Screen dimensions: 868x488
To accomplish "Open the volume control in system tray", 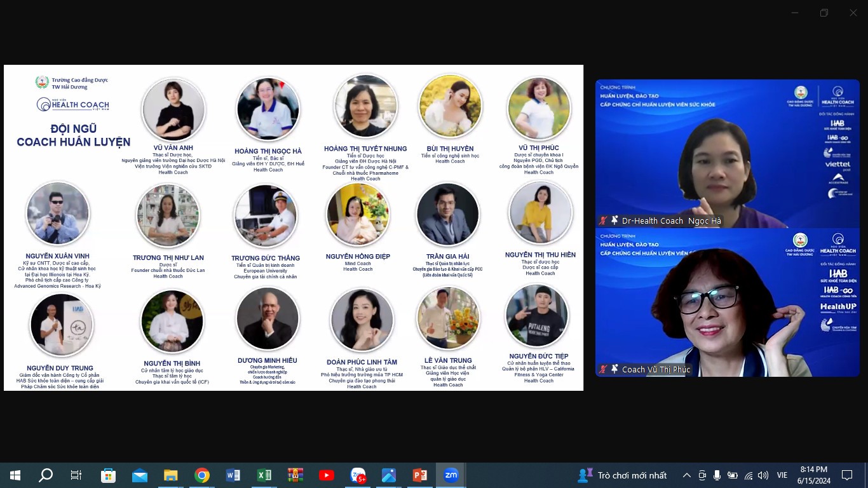I will tap(763, 475).
